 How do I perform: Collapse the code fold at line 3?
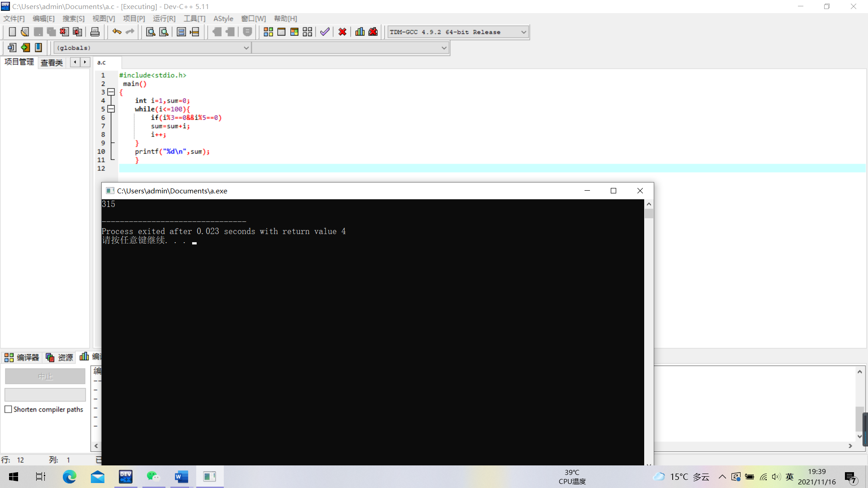(x=111, y=92)
